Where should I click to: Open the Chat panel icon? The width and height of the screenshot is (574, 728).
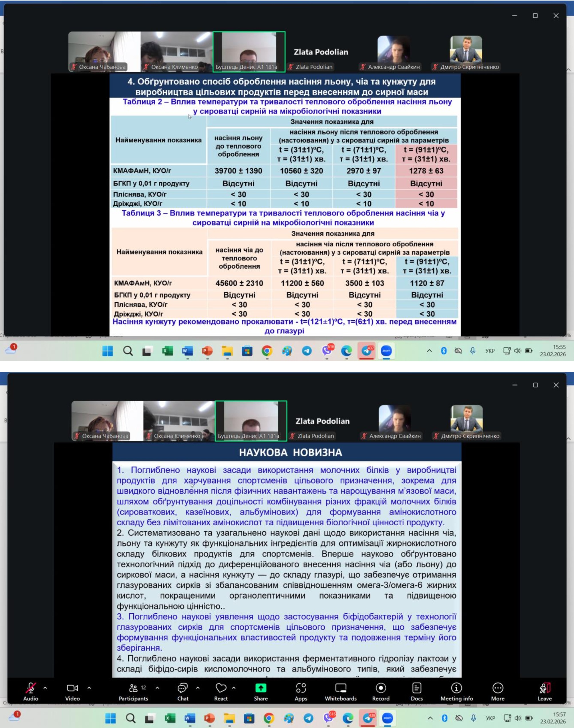tap(182, 688)
